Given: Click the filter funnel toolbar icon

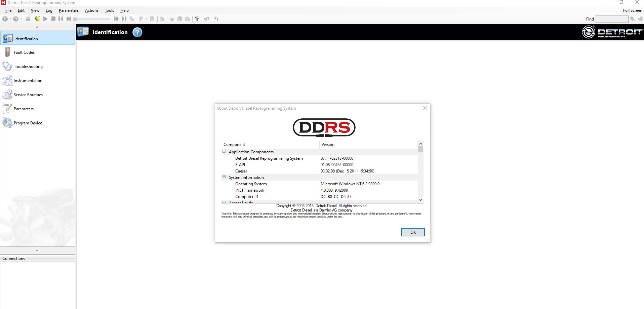Looking at the screenshot, I should point(197,19).
